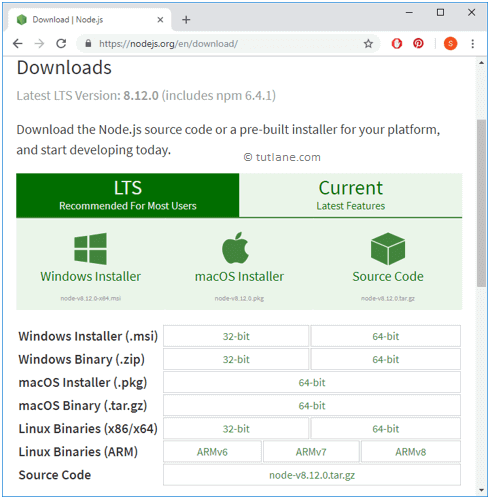Download macOS Installer (.pkg) 64-bit
Viewport: 490px width, 499px height.
pos(312,382)
